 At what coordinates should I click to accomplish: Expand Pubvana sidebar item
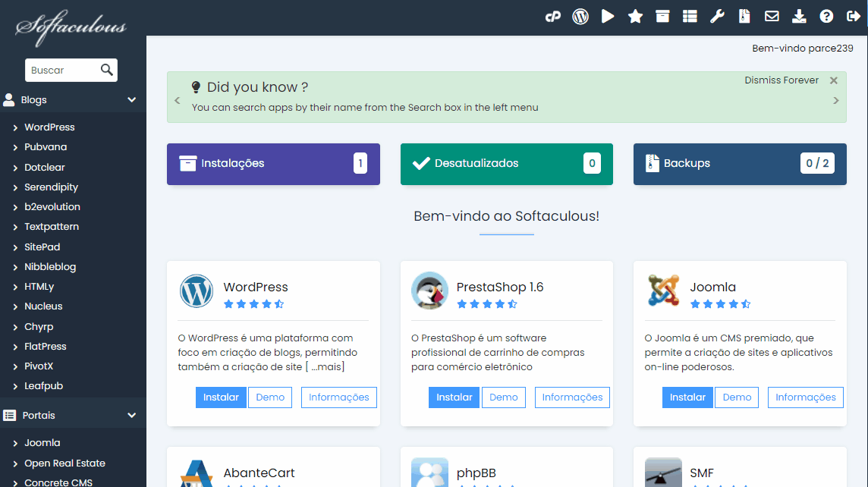[15, 148]
